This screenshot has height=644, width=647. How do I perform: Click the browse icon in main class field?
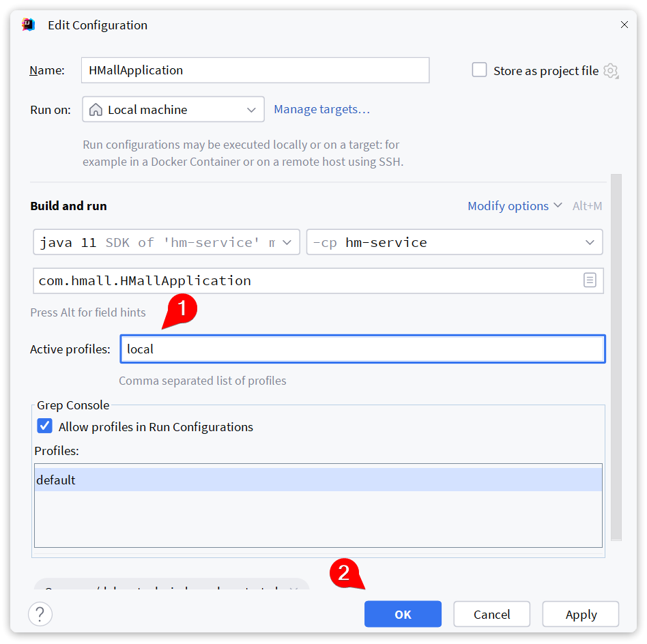pos(590,280)
